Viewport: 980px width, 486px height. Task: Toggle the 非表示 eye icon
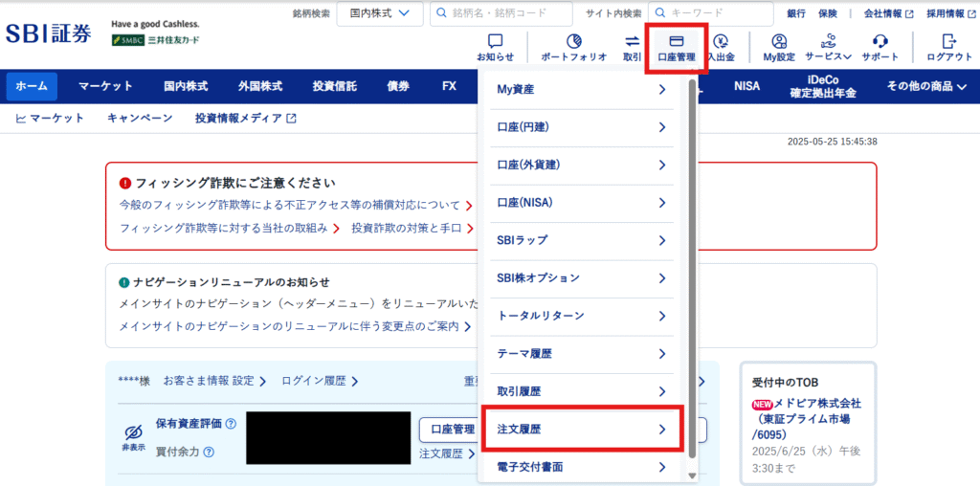click(x=133, y=436)
